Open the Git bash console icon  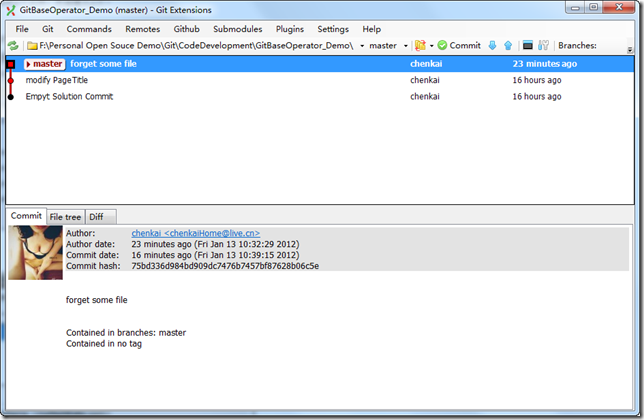[x=528, y=45]
